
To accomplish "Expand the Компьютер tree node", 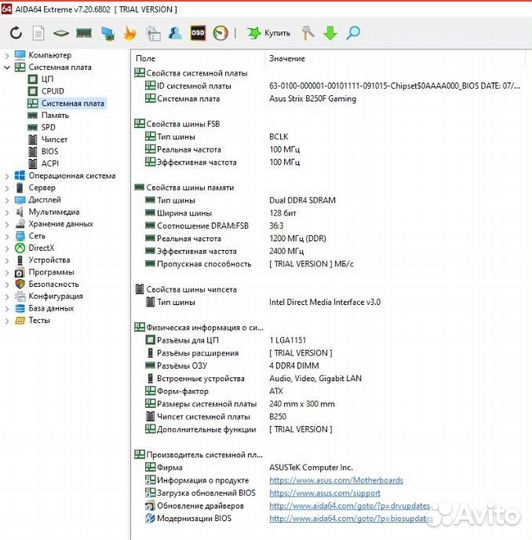I will [x=7, y=55].
